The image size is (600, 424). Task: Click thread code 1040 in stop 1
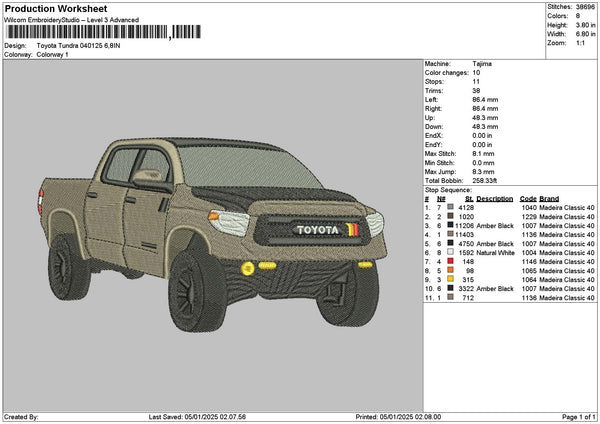(x=529, y=207)
